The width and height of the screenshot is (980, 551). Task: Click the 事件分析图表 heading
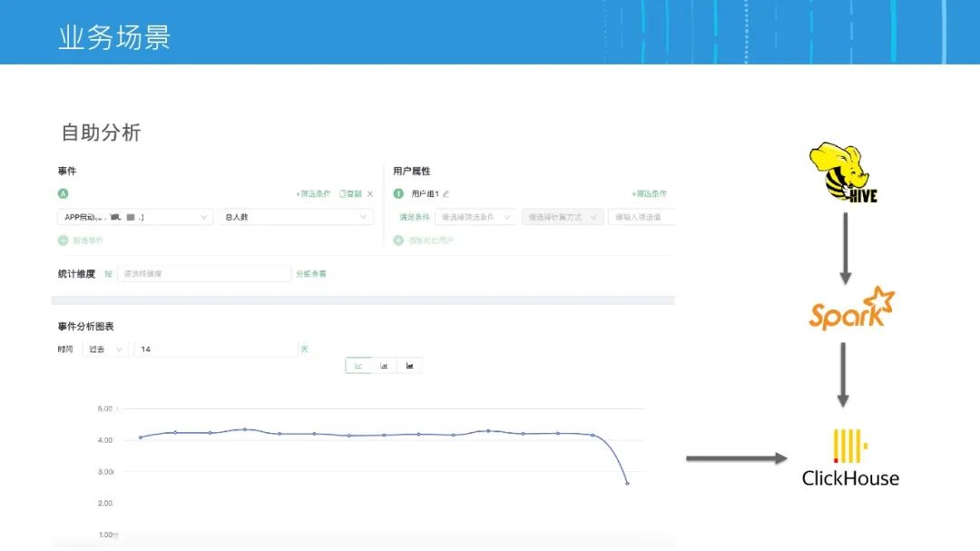click(x=85, y=327)
